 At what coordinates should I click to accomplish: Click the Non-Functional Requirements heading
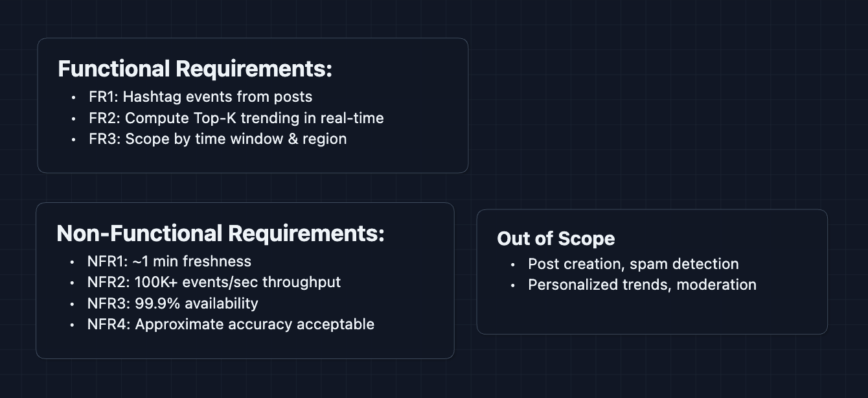pyautogui.click(x=220, y=233)
